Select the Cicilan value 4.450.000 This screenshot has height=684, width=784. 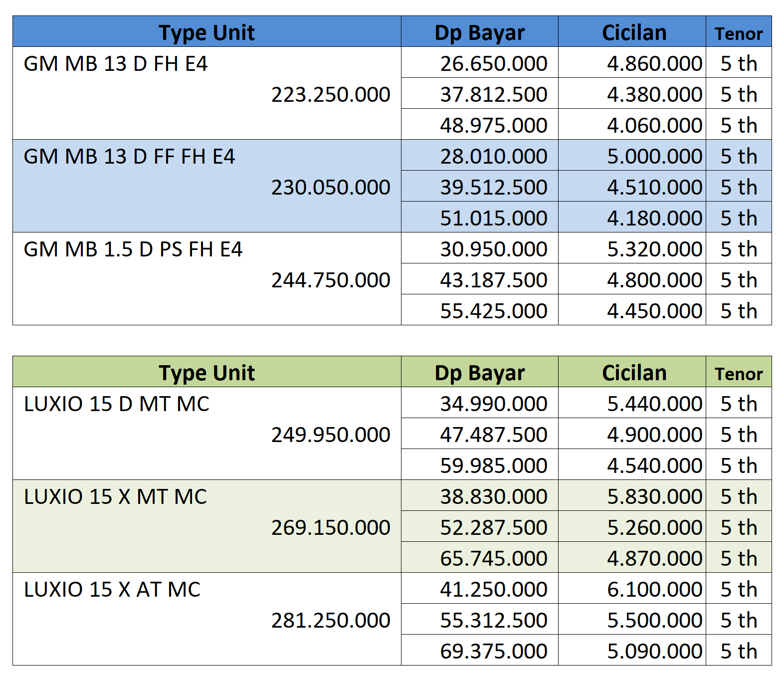654,311
